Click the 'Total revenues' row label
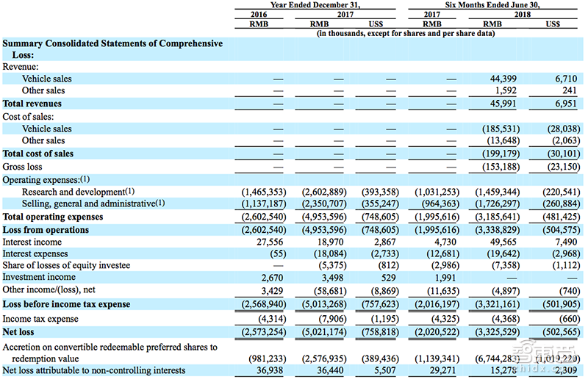The image size is (588, 382). (32, 104)
